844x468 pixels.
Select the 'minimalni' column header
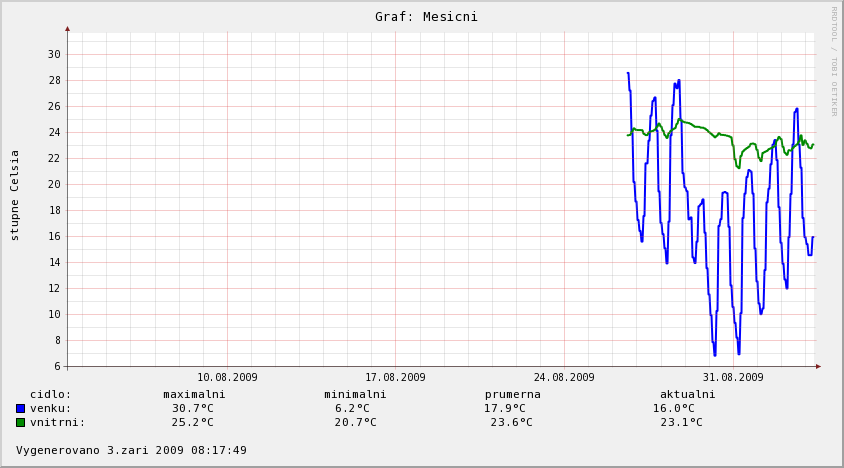[x=355, y=395]
